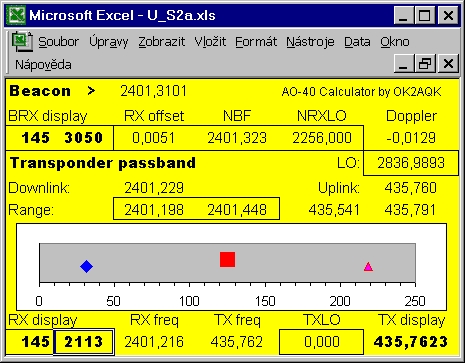Open the Okno menu

coord(395,42)
